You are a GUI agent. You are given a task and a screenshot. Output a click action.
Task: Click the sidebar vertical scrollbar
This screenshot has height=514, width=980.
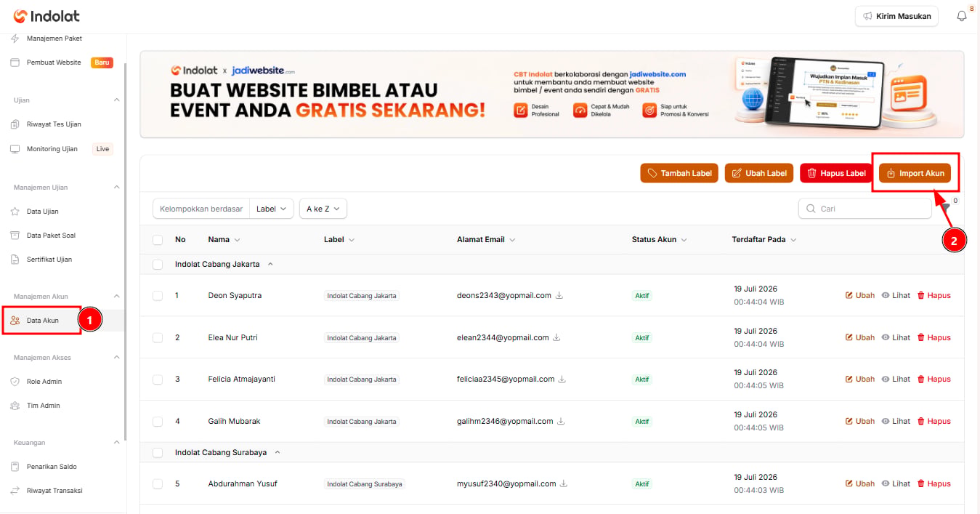(x=125, y=251)
